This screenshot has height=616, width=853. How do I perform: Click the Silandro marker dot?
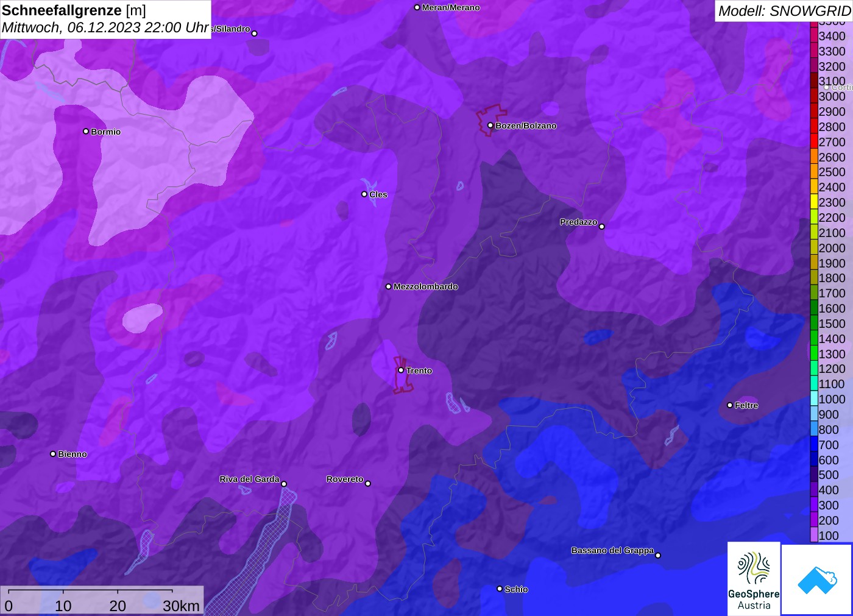coord(255,34)
